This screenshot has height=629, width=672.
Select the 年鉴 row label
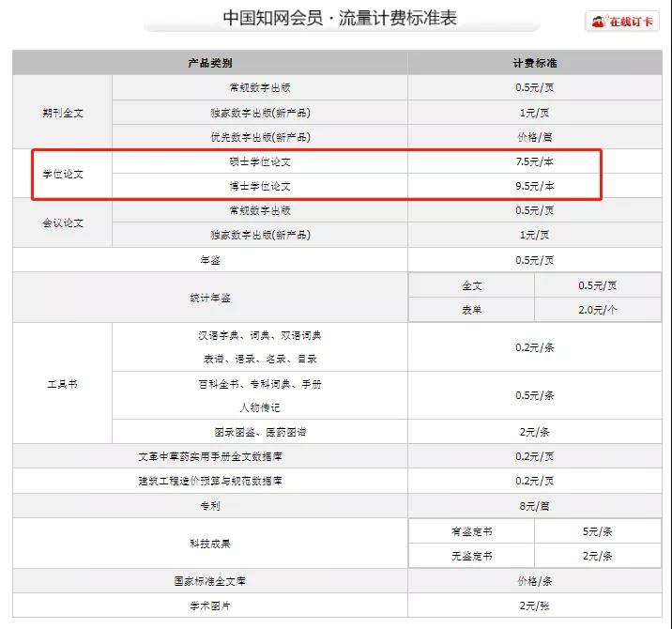coord(210,260)
